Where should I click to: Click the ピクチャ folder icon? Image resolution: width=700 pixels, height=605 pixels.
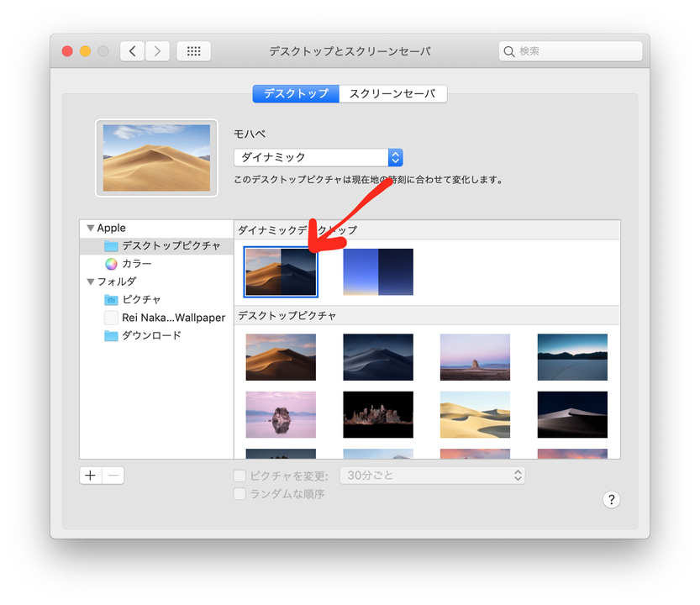pyautogui.click(x=111, y=300)
